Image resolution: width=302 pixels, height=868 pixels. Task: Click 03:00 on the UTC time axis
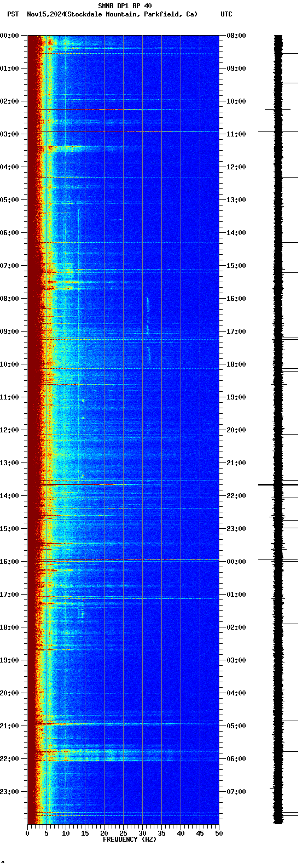[236, 660]
